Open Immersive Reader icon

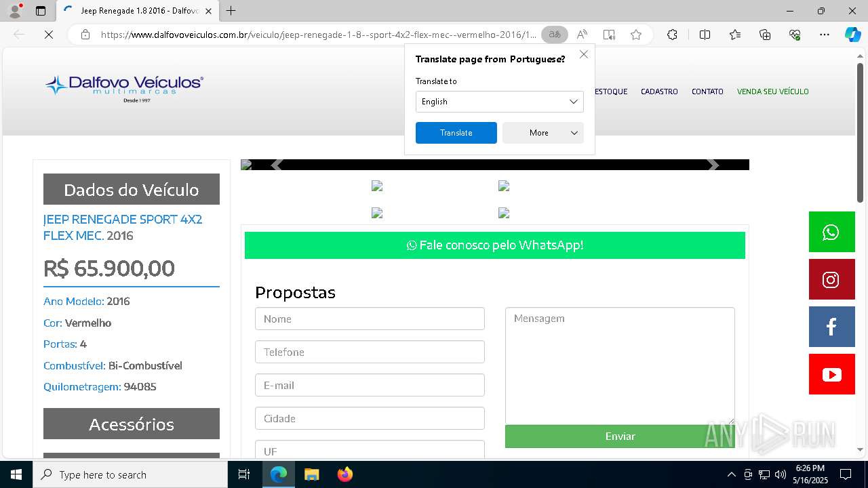pyautogui.click(x=609, y=35)
